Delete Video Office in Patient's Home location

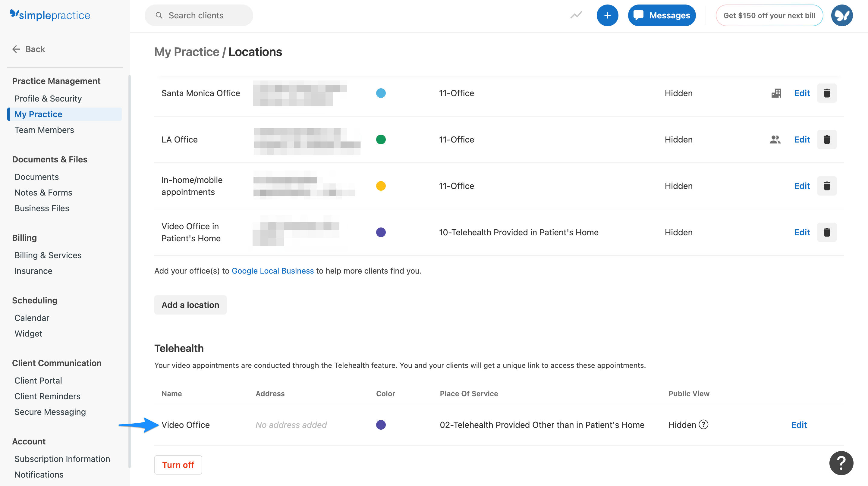[827, 232]
